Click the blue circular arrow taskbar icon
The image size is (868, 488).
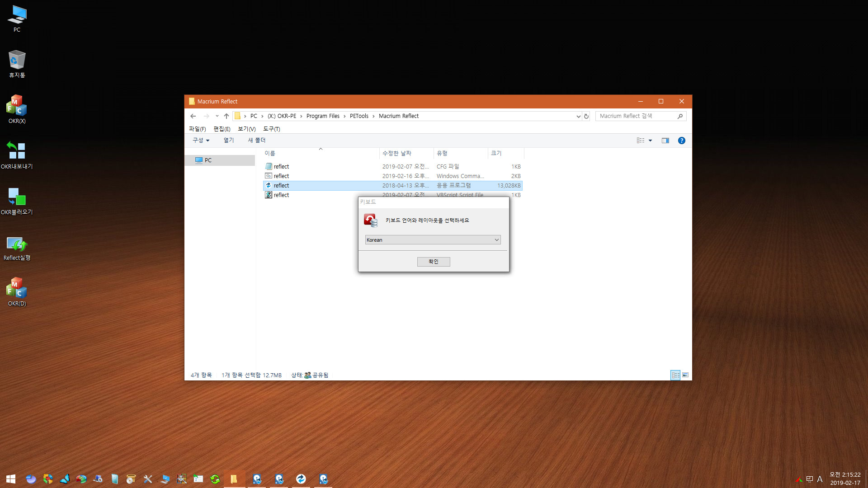click(x=301, y=479)
